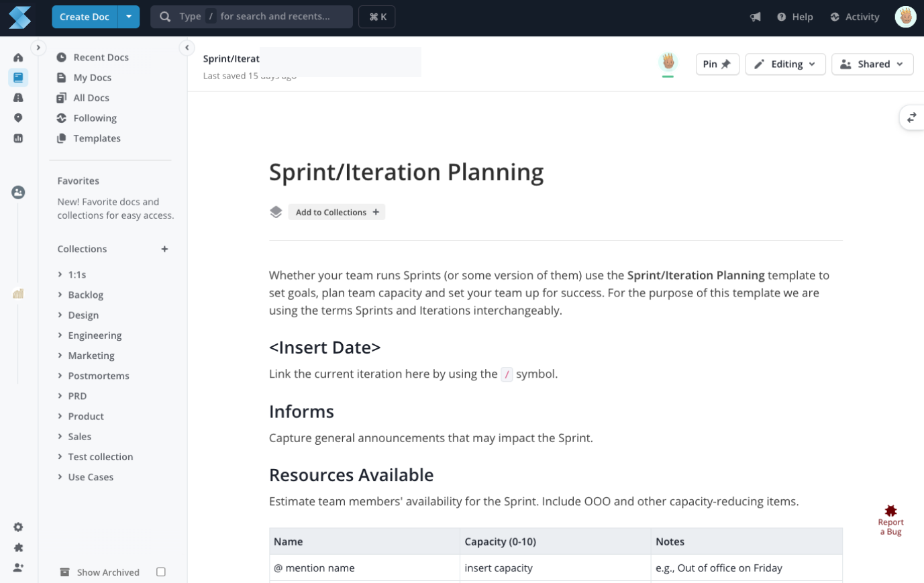Viewport: 924px width, 583px height.
Task: Expand the left navigation rail
Action: [x=38, y=48]
